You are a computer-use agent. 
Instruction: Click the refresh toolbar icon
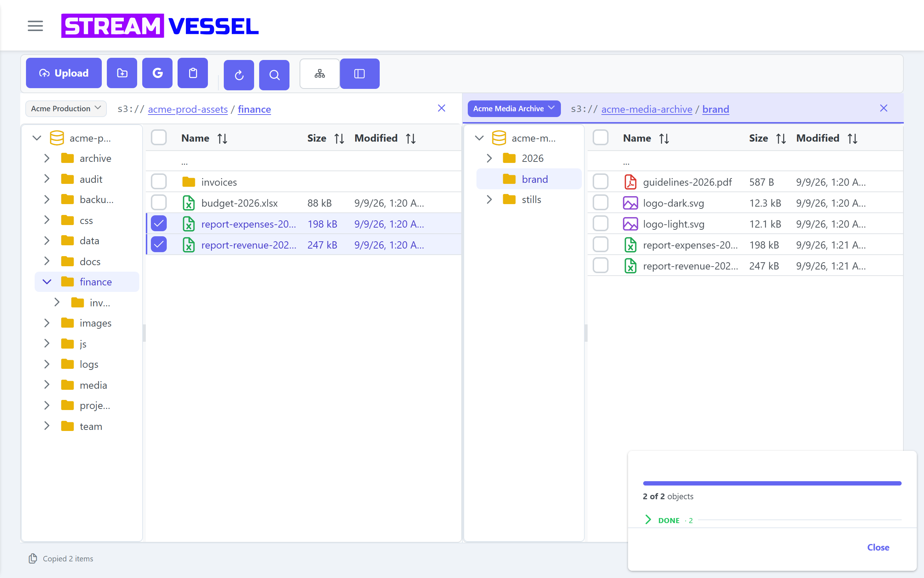tap(239, 75)
